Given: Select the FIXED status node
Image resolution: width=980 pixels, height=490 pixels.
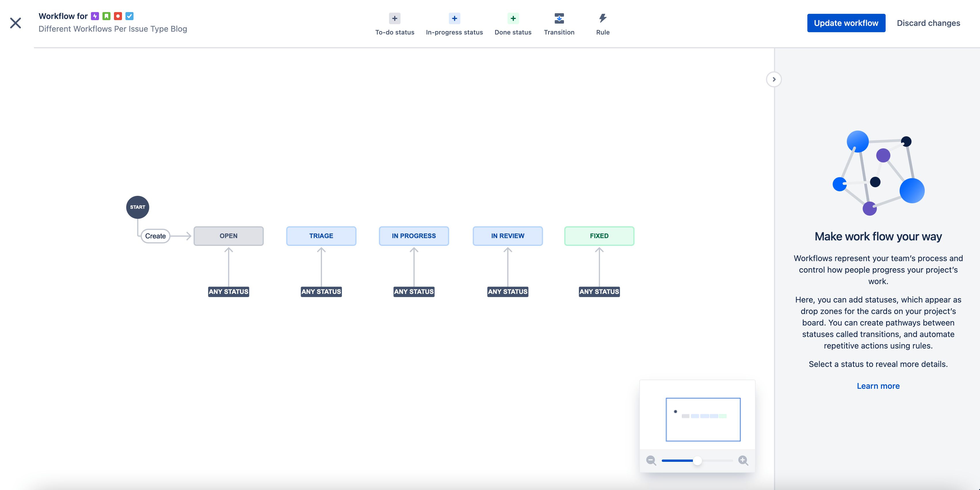Looking at the screenshot, I should [599, 236].
